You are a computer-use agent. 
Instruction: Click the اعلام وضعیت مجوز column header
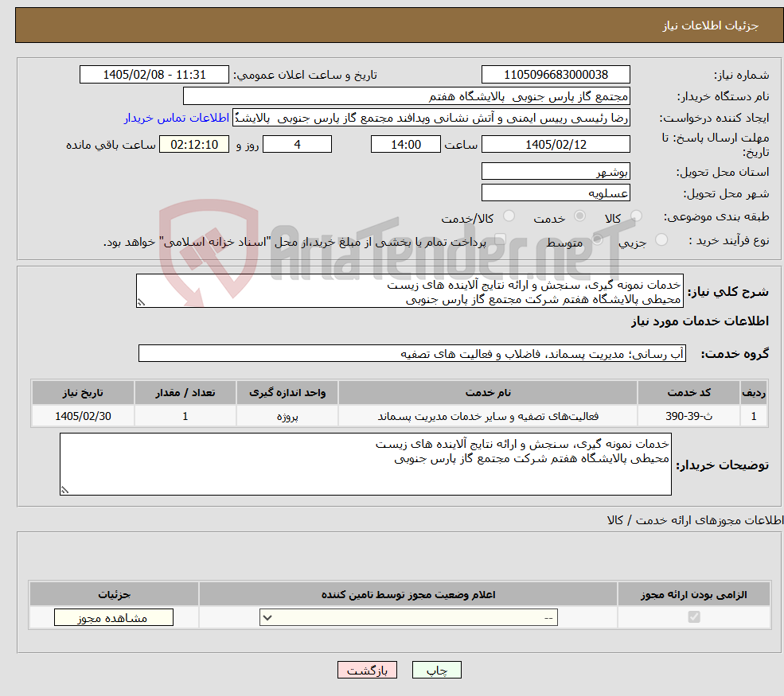coord(408,594)
